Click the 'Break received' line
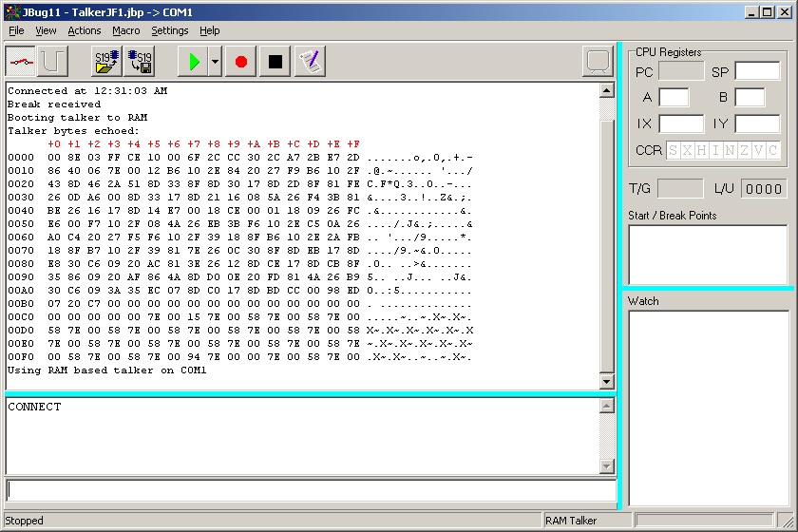Image resolution: width=798 pixels, height=532 pixels. (x=54, y=104)
